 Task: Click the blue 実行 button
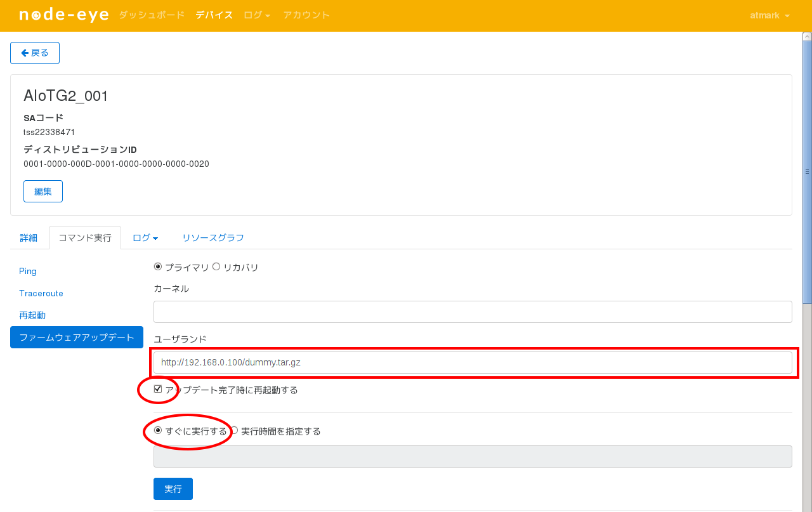[173, 489]
